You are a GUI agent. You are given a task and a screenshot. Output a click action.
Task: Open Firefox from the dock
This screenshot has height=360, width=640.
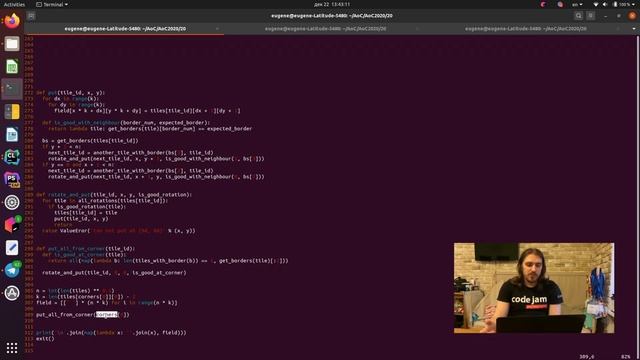(x=12, y=21)
